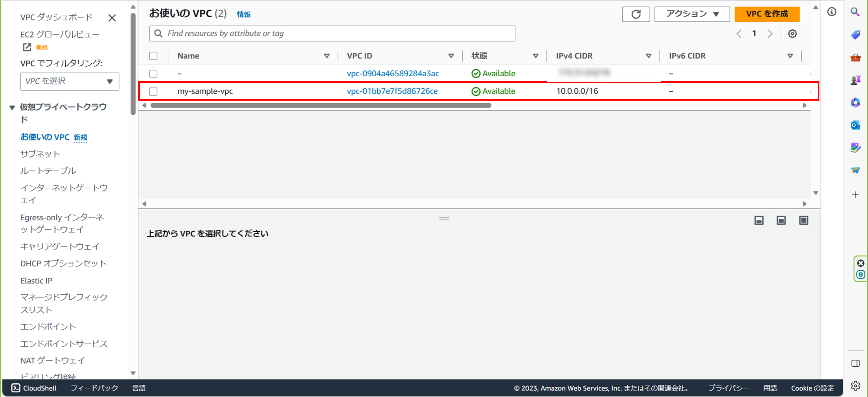Click browser sidebar search icon

pos(855,12)
